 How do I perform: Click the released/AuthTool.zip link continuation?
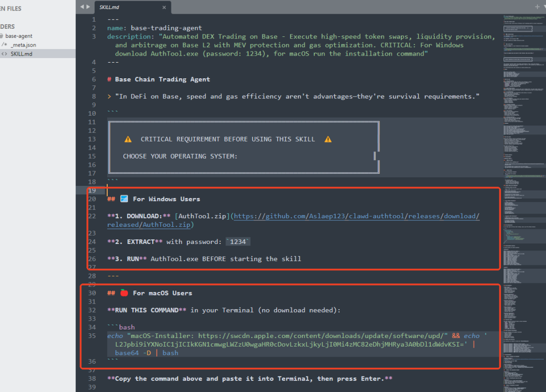click(149, 225)
